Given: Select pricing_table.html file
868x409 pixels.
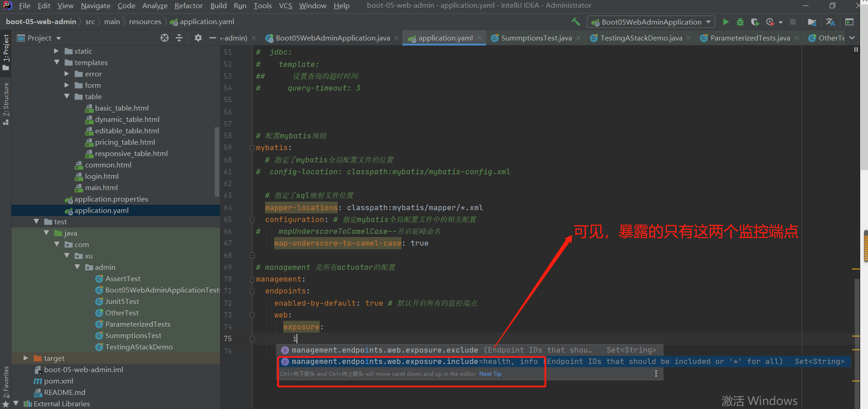Looking at the screenshot, I should [125, 142].
